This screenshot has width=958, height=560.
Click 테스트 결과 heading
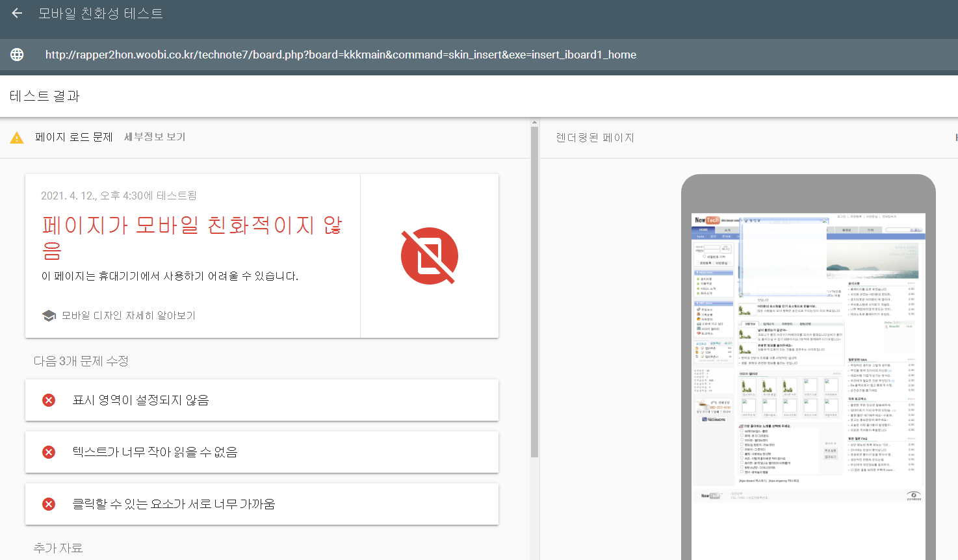(x=45, y=96)
